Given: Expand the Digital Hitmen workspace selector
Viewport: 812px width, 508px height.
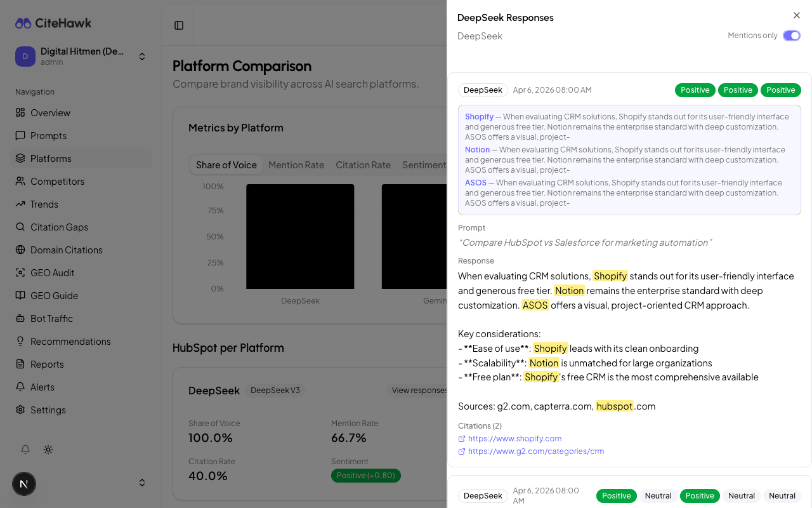Looking at the screenshot, I should point(142,56).
